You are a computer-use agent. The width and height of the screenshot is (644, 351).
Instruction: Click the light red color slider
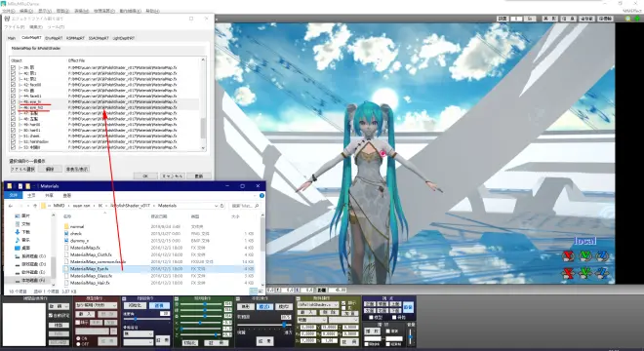coord(201,304)
